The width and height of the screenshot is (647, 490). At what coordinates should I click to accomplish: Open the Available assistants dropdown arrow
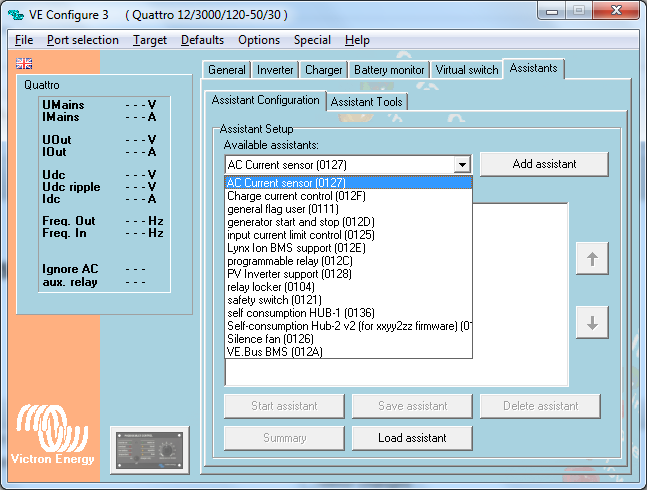click(x=463, y=165)
